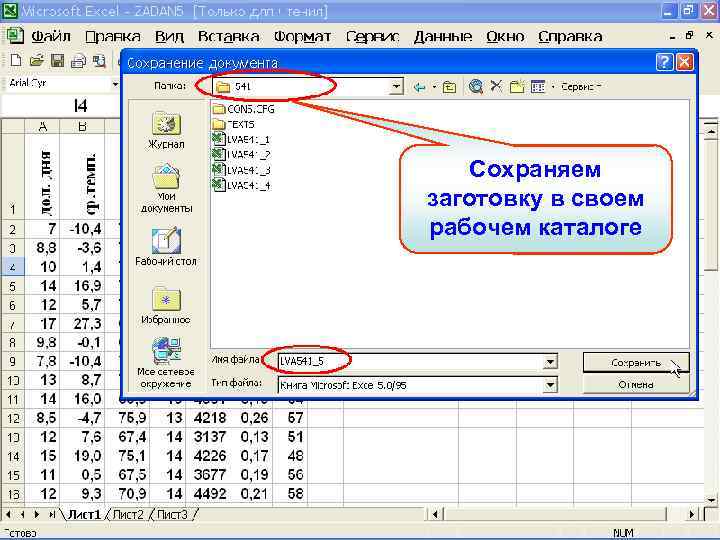Expand the Имя файла dropdown arrow

[550, 362]
